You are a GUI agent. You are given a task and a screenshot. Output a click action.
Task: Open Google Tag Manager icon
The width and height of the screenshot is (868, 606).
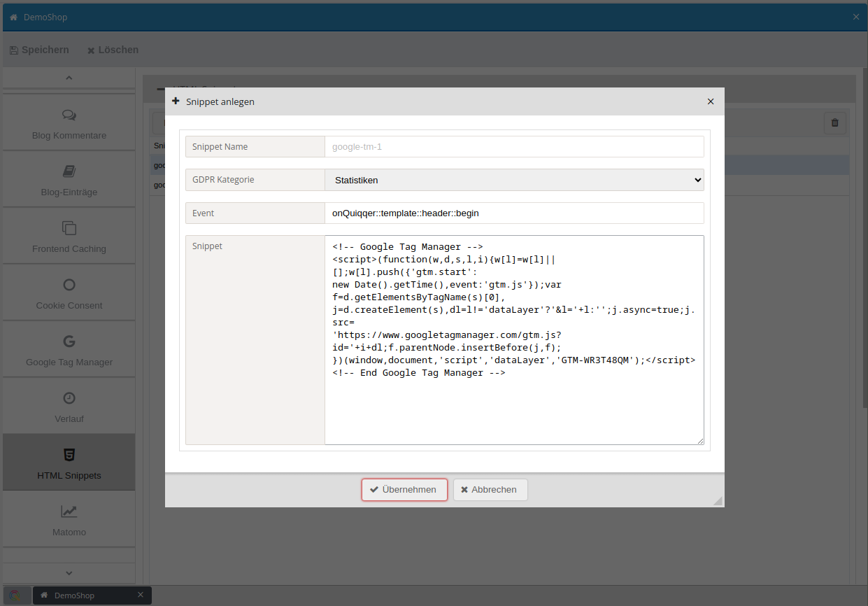pos(69,341)
